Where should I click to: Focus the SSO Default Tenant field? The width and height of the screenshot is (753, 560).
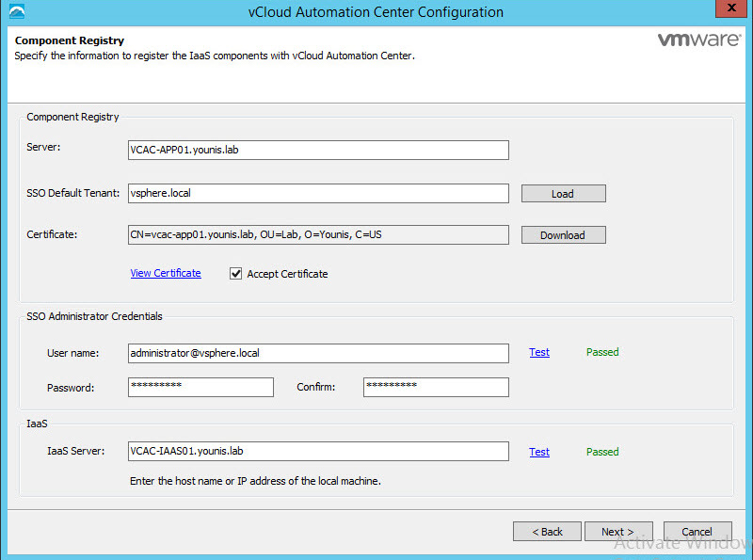[x=318, y=193]
